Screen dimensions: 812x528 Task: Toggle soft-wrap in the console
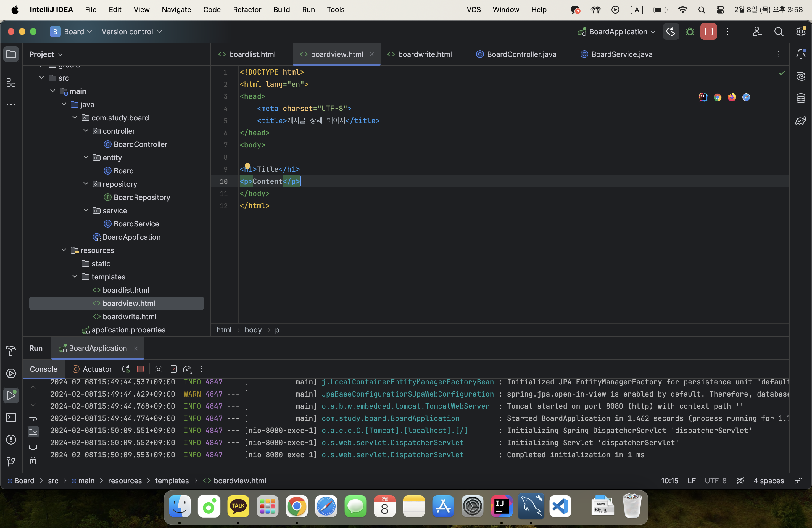coord(33,418)
